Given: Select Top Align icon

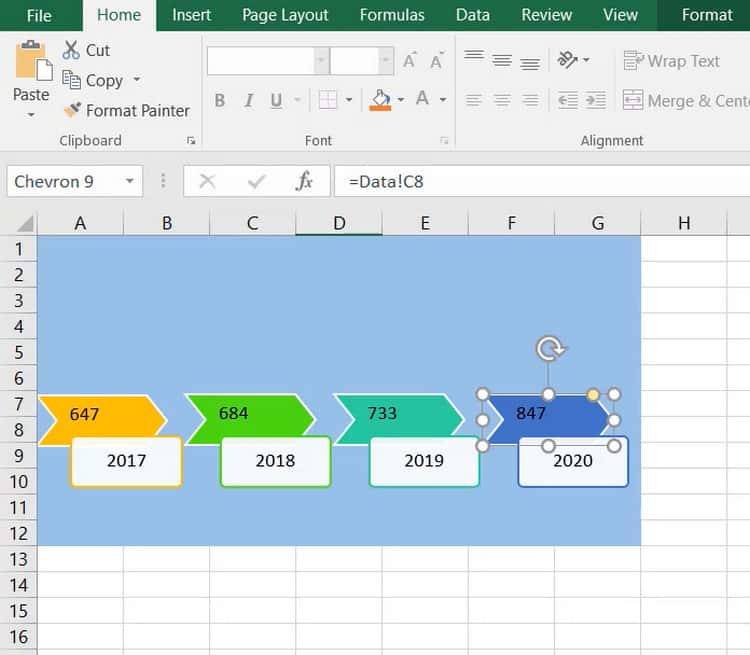Looking at the screenshot, I should pos(474,56).
